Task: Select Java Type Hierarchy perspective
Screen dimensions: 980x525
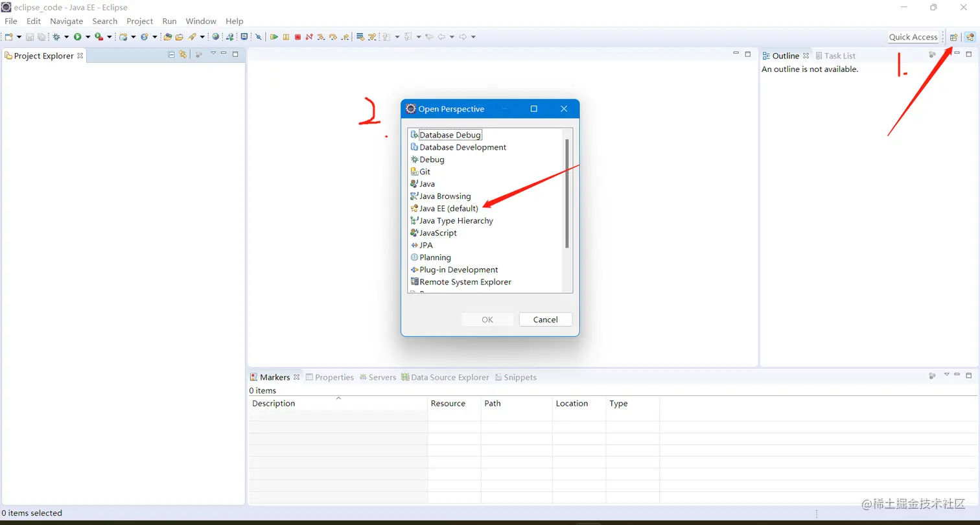Action: (452, 221)
